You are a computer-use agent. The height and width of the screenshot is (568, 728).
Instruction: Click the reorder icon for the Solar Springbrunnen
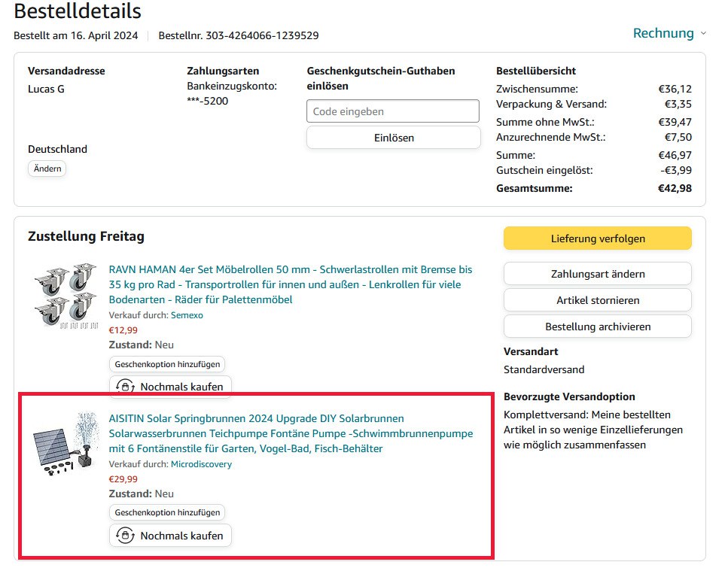pyautogui.click(x=126, y=536)
